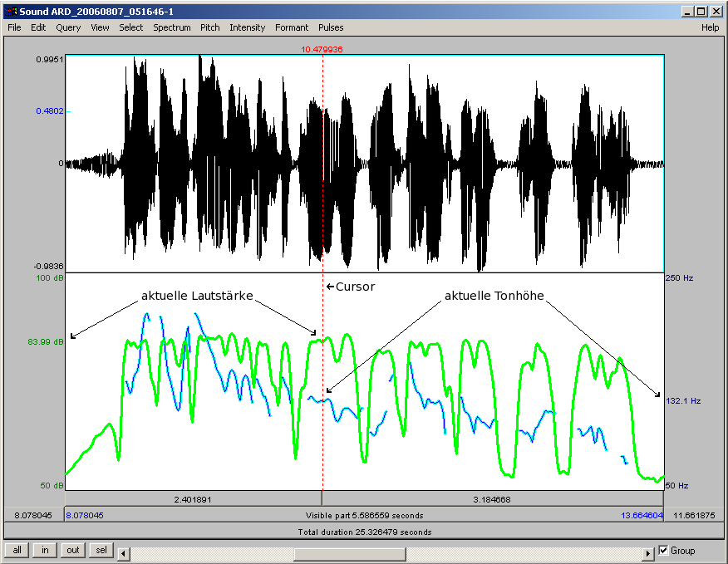Click the 11.661875 segment after visible window
Viewport: 728px width, 564px height.
695,515
